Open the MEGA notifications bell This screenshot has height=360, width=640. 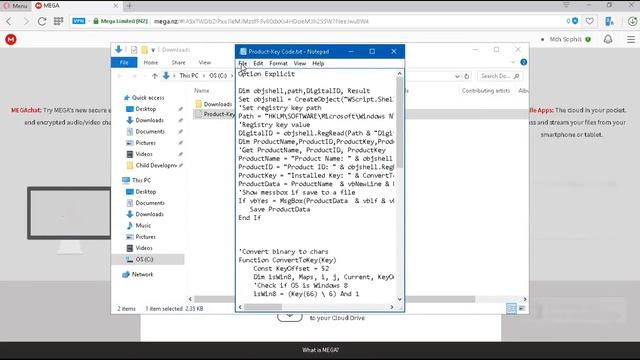click(x=608, y=39)
